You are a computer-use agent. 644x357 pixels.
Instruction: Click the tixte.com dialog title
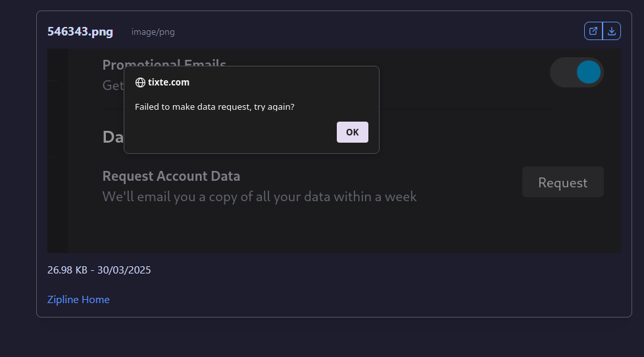pos(168,82)
